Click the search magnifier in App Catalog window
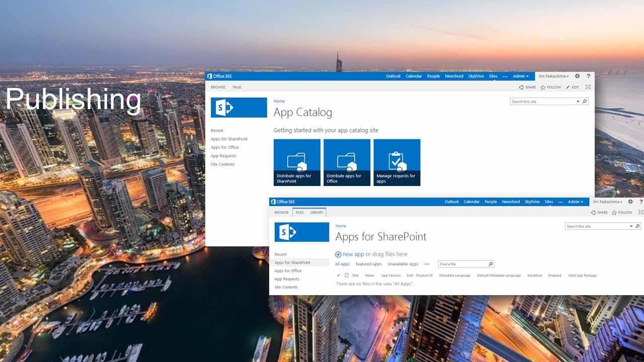Image resolution: width=644 pixels, height=362 pixels. coord(584,102)
